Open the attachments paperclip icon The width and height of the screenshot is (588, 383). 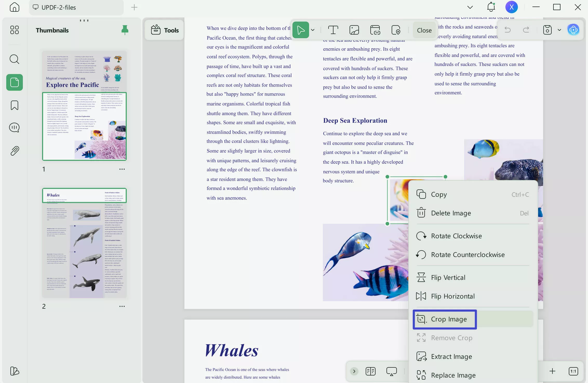(x=14, y=151)
